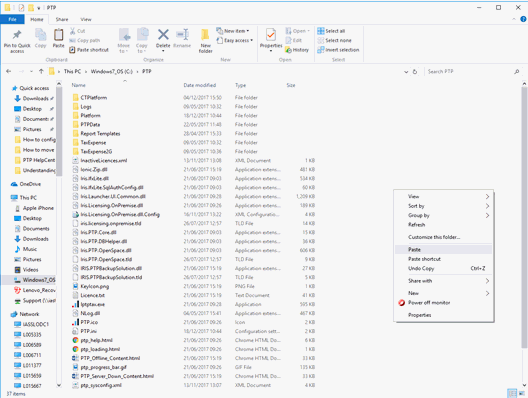
Task: Select the KeyIcon.png file
Action: tap(95, 286)
